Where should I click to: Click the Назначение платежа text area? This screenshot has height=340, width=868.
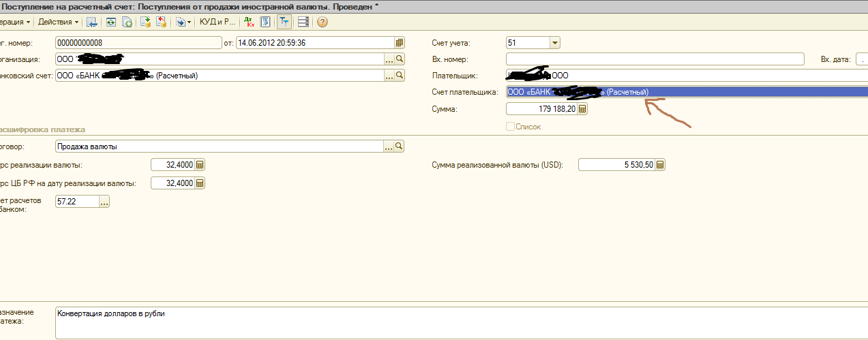click(457, 322)
